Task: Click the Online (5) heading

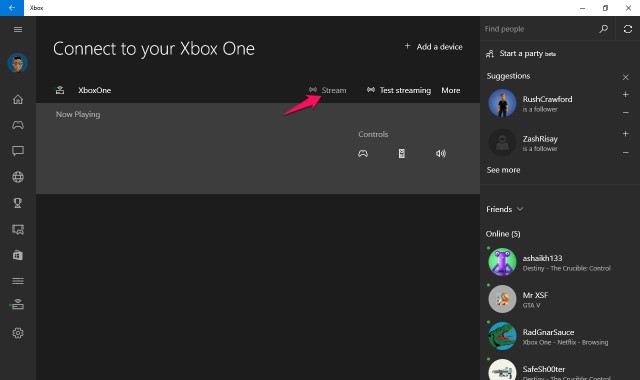Action: click(503, 234)
